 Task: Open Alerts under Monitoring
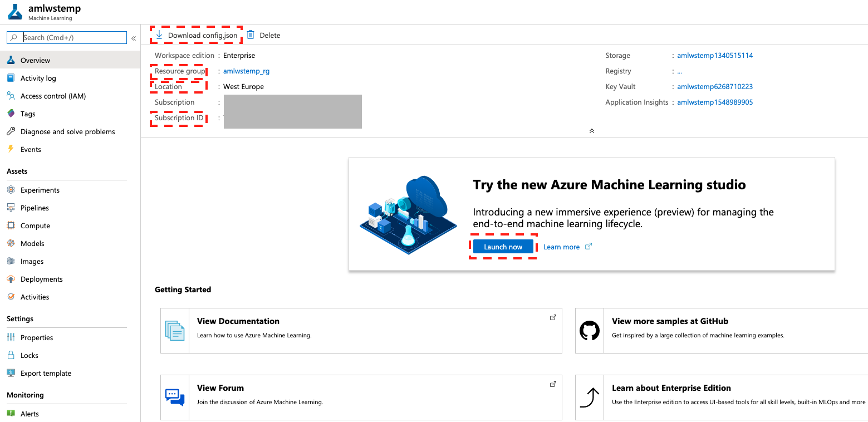70,414
